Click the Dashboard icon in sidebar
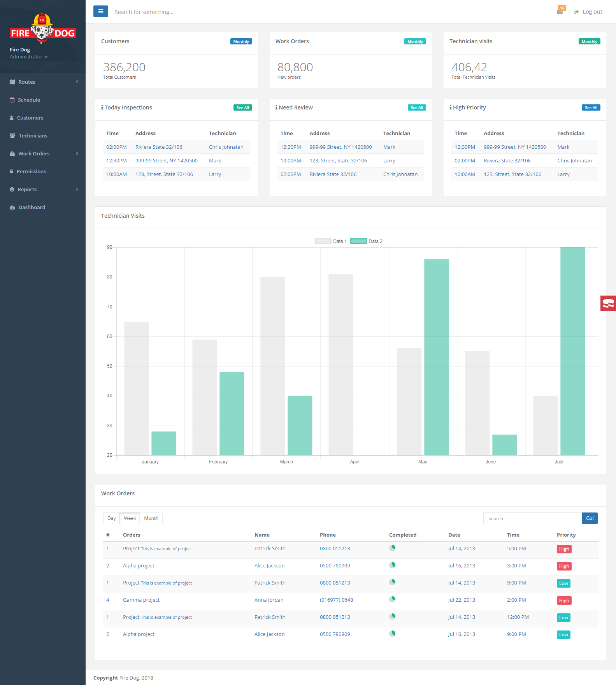The height and width of the screenshot is (685, 616). (12, 208)
